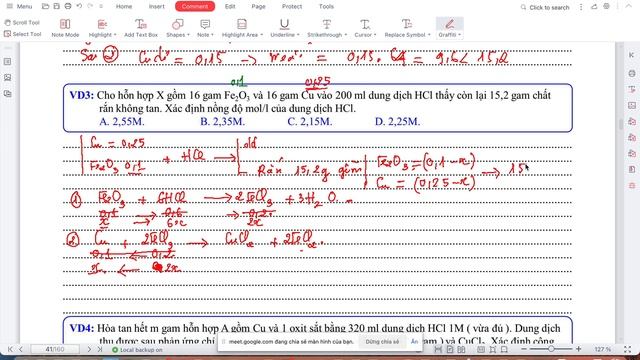The image size is (640, 360).
Task: Select the Comment tab
Action: click(x=195, y=7)
